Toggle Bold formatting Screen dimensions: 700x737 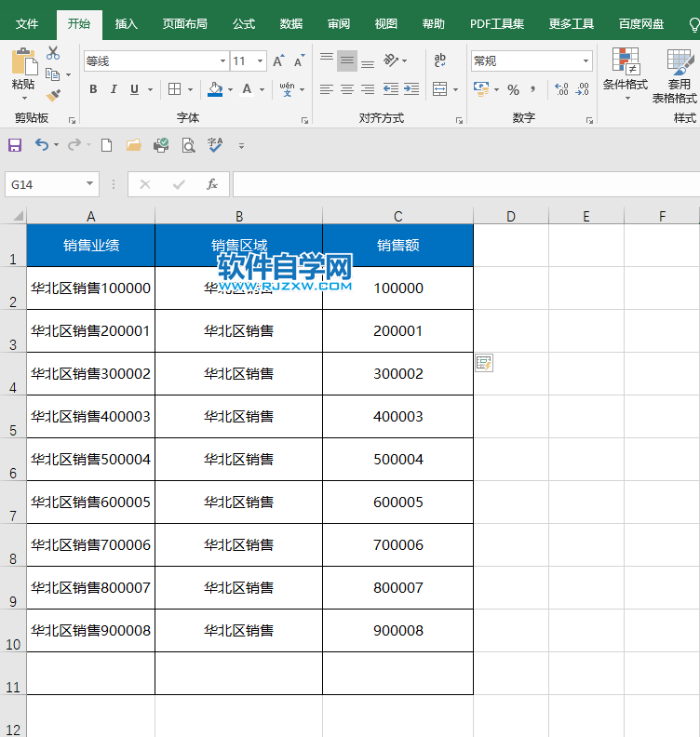pos(93,89)
